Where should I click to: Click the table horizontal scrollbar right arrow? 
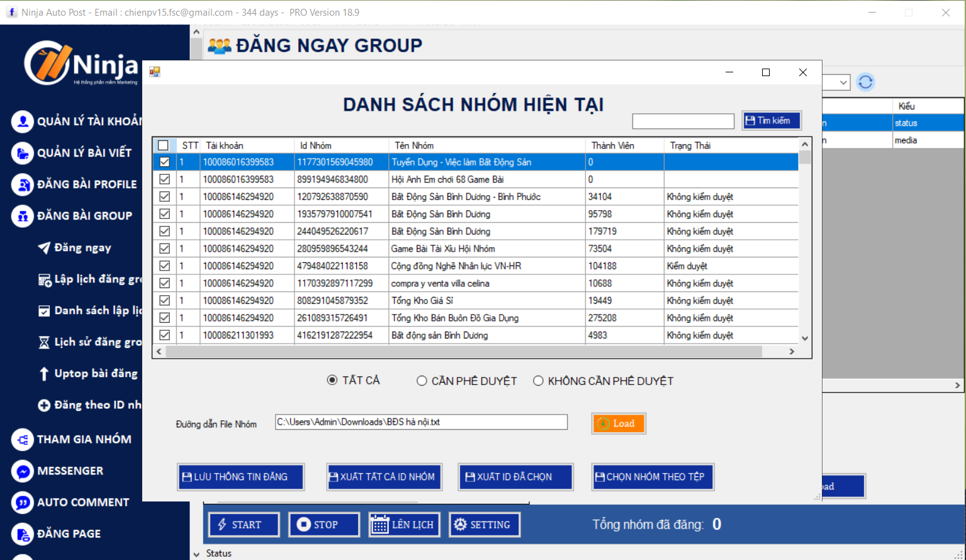(792, 352)
